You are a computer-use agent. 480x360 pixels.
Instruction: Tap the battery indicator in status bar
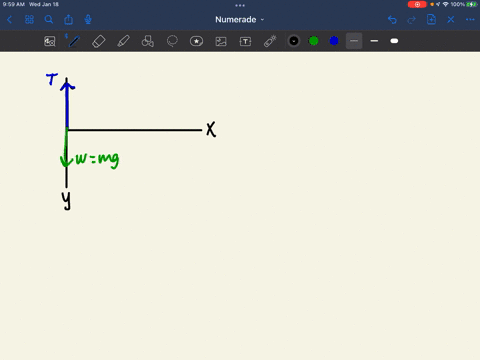point(472,4)
